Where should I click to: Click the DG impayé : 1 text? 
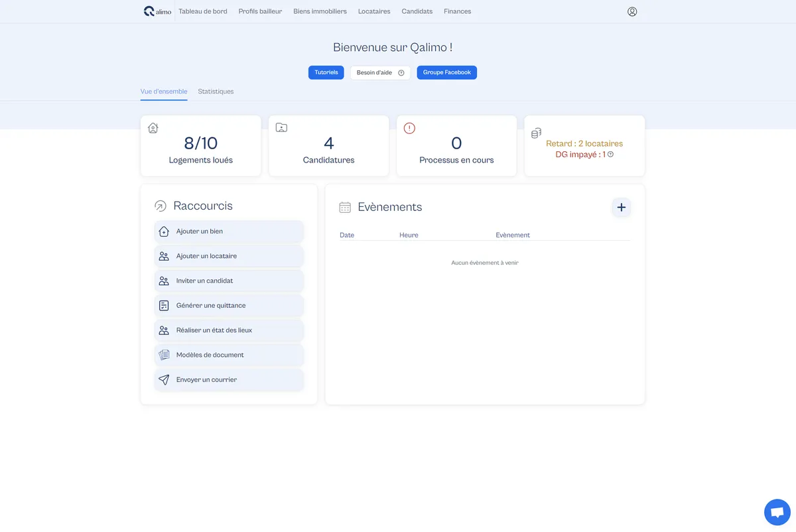pyautogui.click(x=580, y=154)
